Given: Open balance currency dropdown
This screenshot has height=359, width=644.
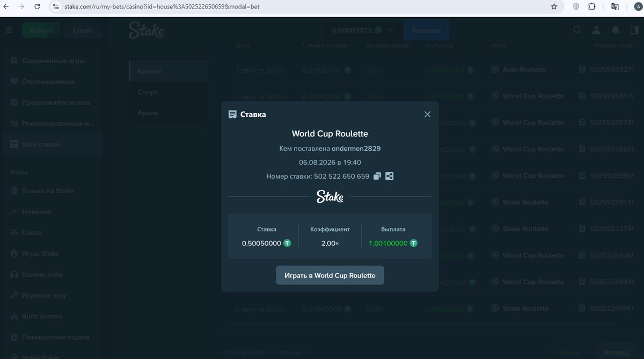Looking at the screenshot, I should click(x=363, y=30).
